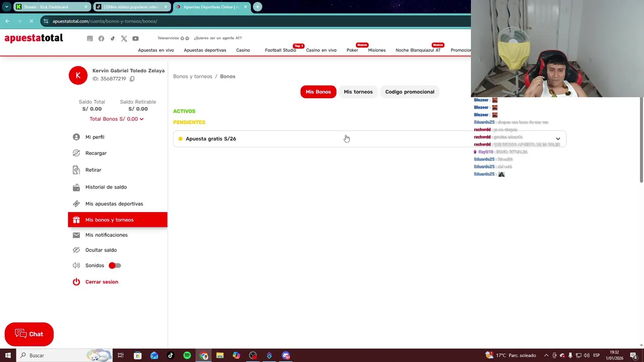Viewport: 644px width, 362px height.
Task: Toggle the Sonidos switch
Action: 115,265
